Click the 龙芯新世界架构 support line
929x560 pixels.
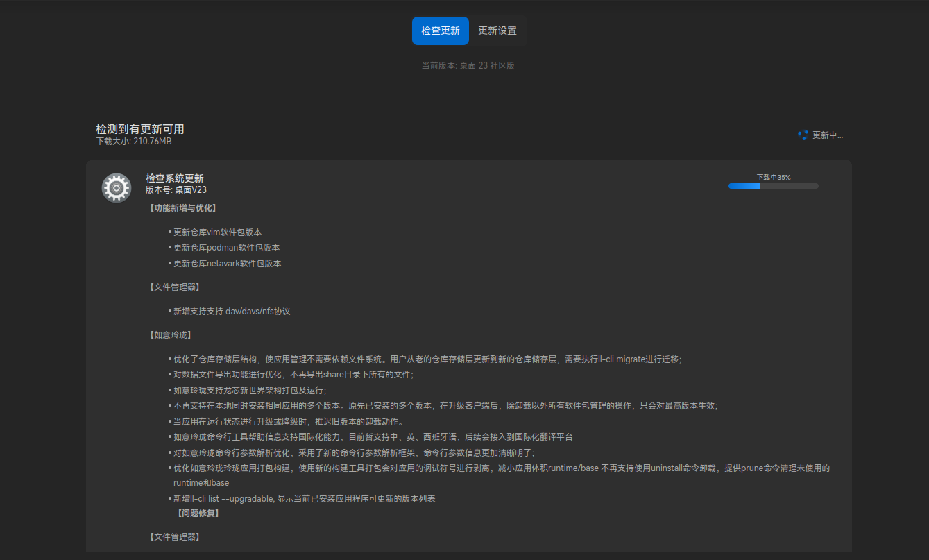(x=250, y=391)
